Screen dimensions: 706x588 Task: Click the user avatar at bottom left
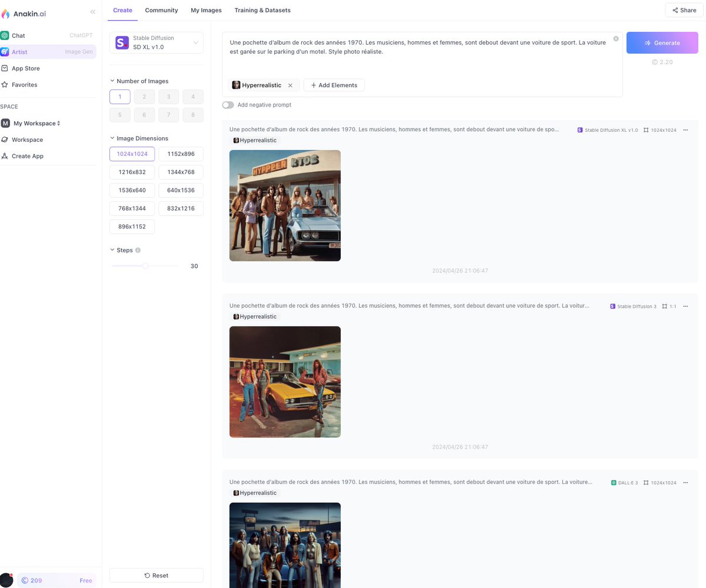pyautogui.click(x=6, y=580)
